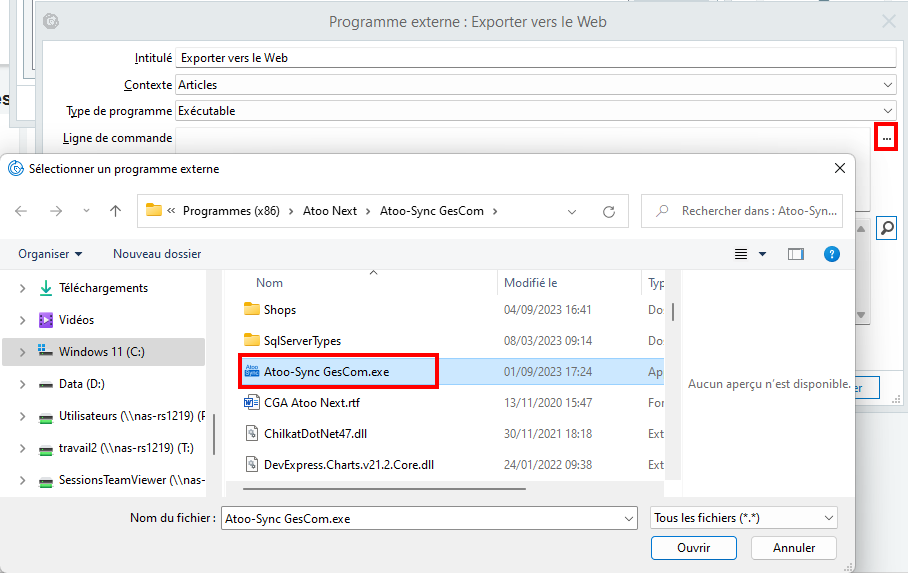The image size is (908, 573).
Task: Sort files by Modifié le column
Action: [530, 283]
